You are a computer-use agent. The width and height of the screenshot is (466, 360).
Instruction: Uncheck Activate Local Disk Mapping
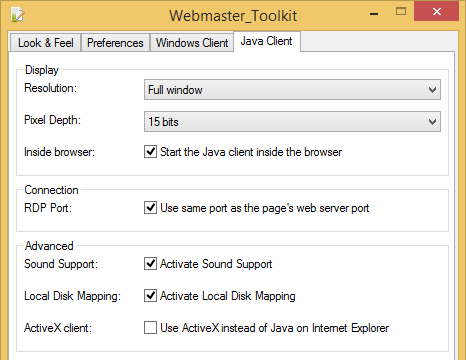(x=150, y=296)
